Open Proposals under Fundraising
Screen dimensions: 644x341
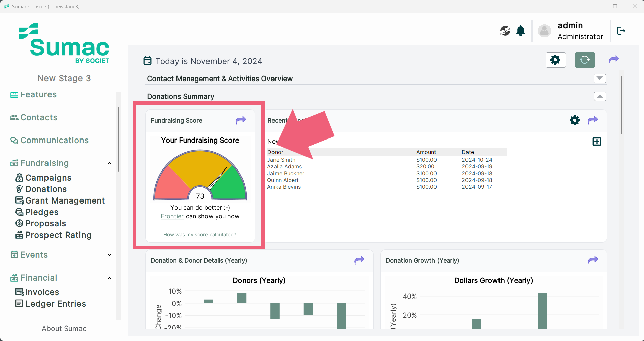(x=41, y=223)
